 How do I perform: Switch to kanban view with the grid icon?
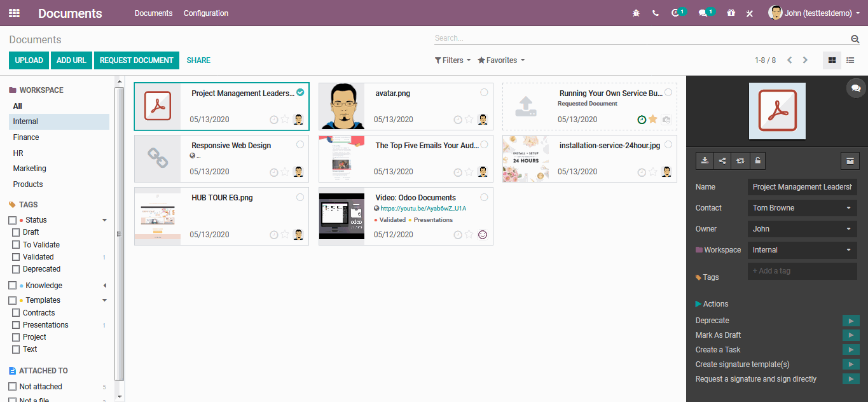[x=832, y=60]
